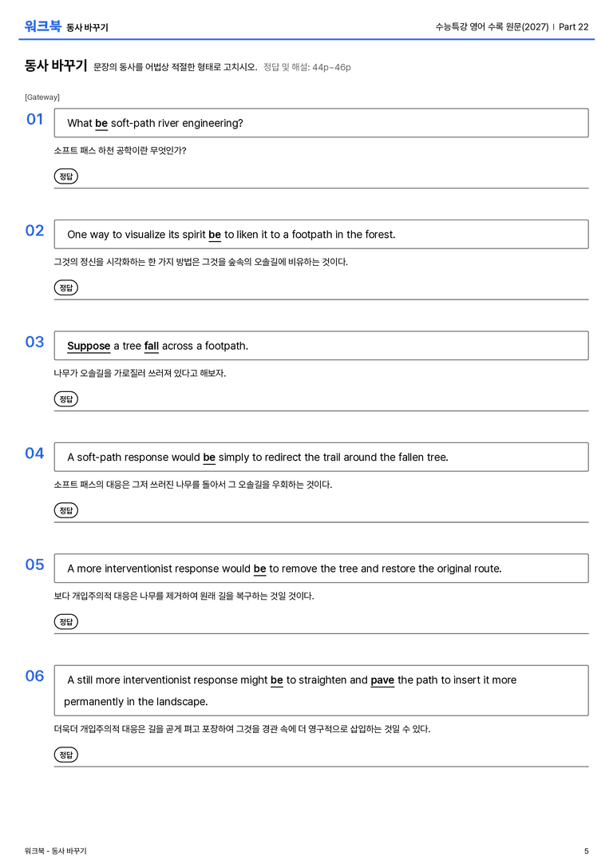Select the underlined verb 'fall' in question 03

coord(151,346)
